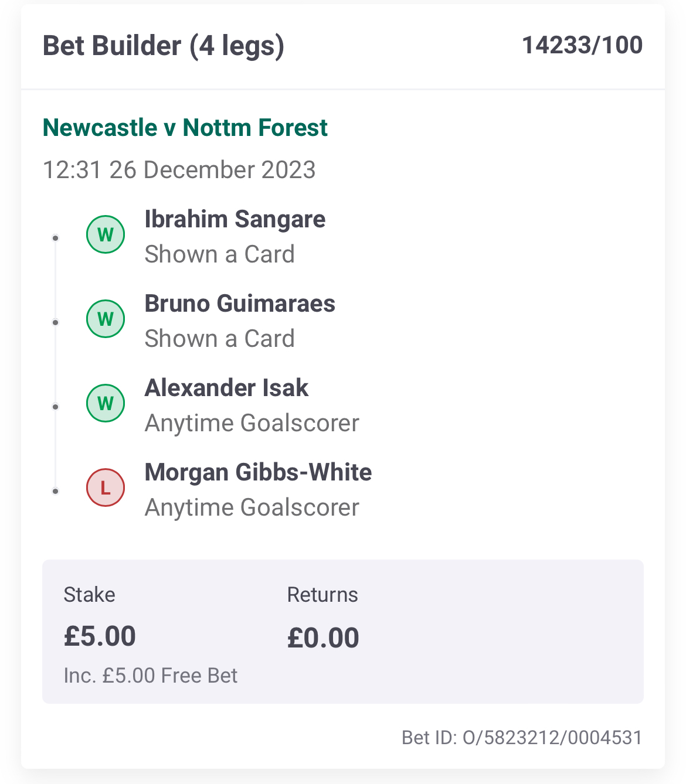Click the £0.00 returns amount
686x784 pixels.
[x=323, y=638]
